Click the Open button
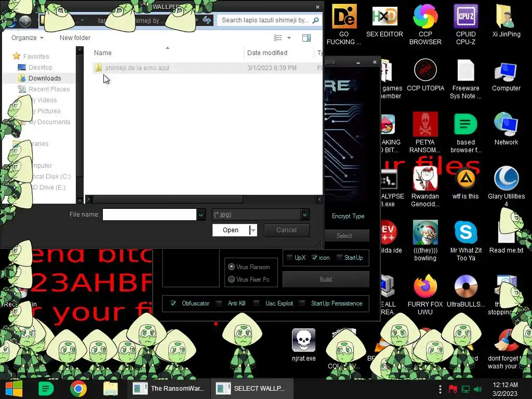The image size is (532, 399). coord(231,230)
